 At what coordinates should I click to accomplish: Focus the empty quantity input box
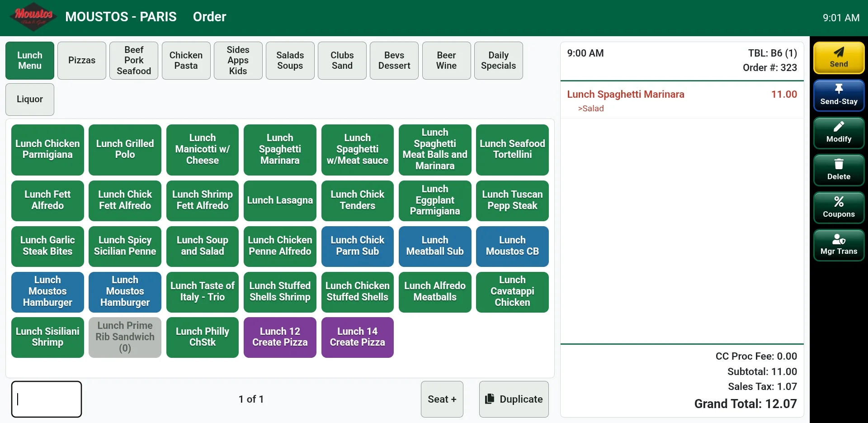47,399
